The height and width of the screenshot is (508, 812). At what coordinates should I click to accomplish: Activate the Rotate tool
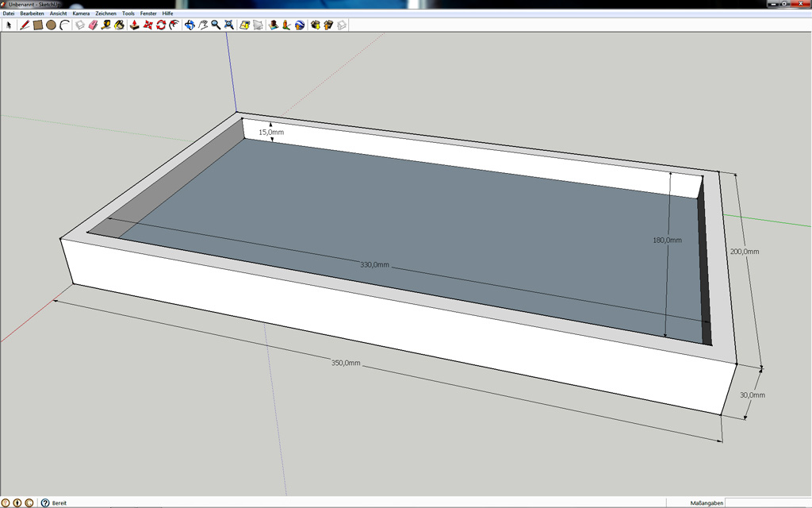pyautogui.click(x=161, y=25)
